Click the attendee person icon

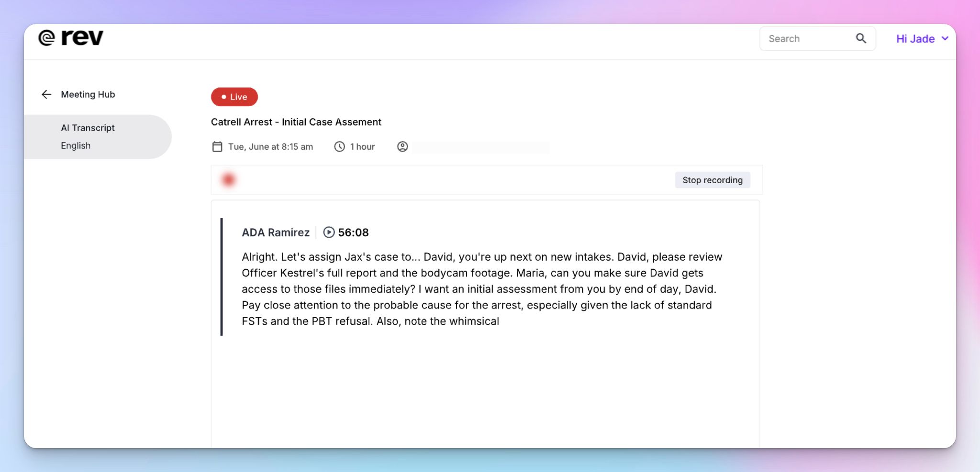[402, 147]
